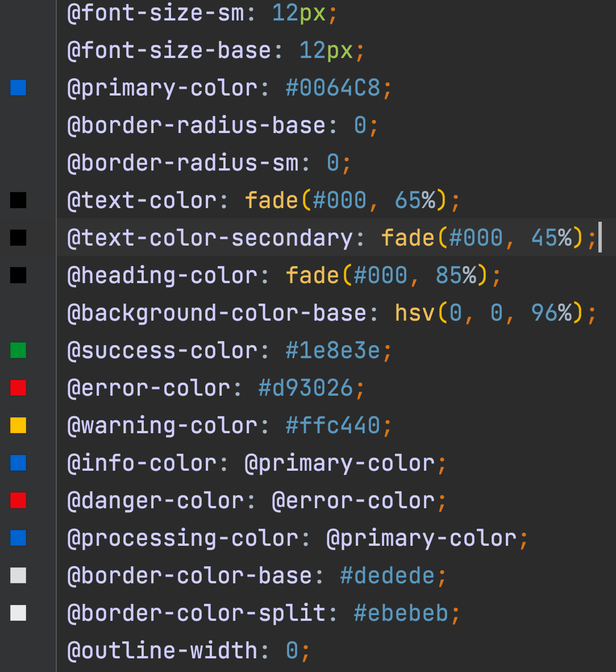Open the black swatch beside @text-color

coord(18,200)
